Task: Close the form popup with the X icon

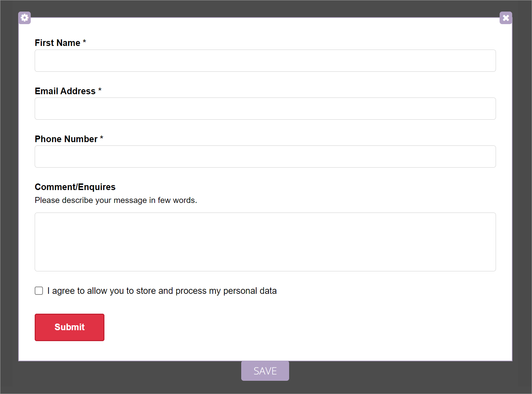Action: 506,18
